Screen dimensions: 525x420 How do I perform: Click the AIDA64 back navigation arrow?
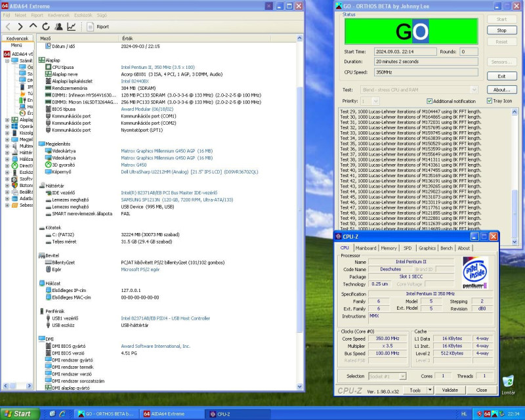point(9,27)
